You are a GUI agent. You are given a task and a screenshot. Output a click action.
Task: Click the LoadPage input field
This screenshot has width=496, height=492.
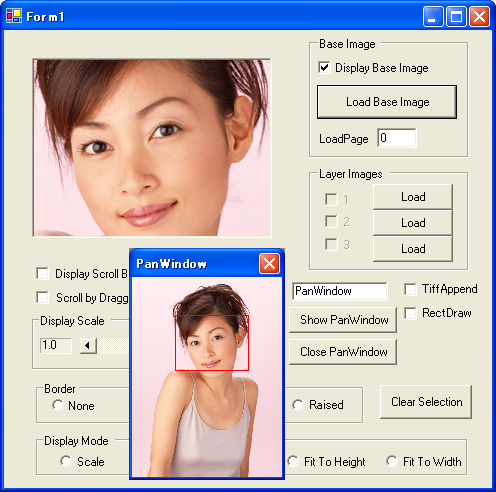397,138
